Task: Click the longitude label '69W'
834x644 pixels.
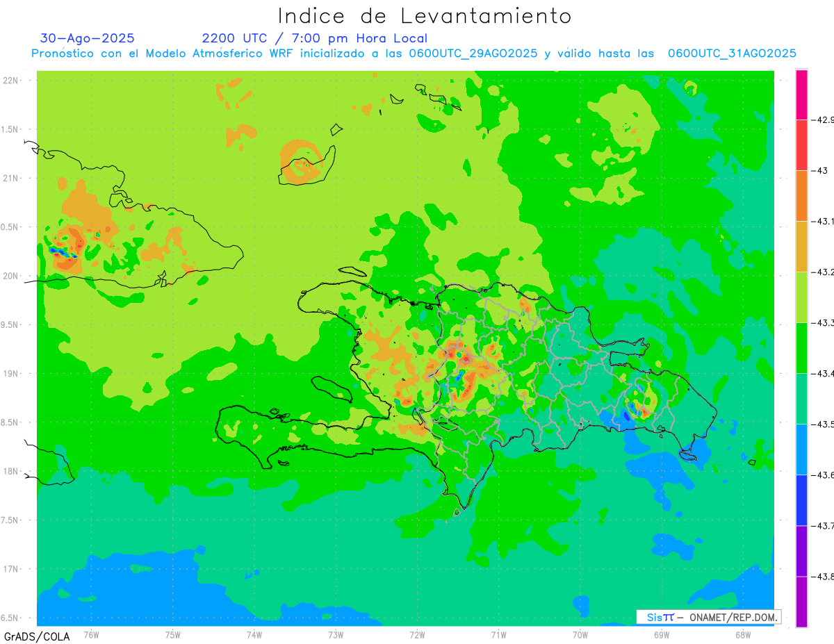Action: (x=662, y=634)
